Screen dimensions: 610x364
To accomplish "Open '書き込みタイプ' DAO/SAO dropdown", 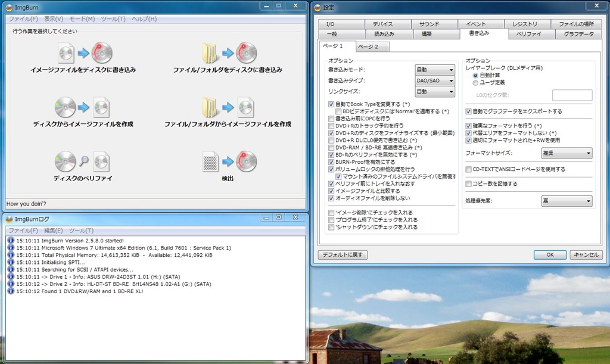I will 435,80.
